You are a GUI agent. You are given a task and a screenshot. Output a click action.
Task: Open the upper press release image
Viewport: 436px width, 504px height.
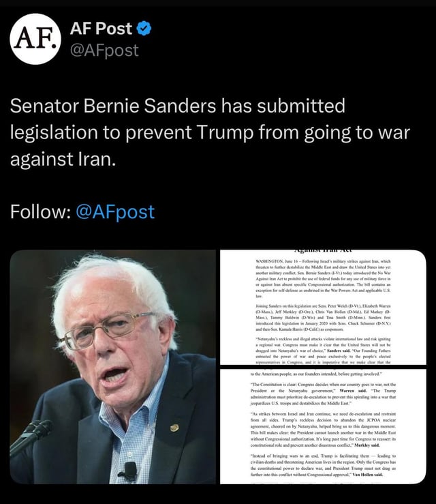[323, 307]
